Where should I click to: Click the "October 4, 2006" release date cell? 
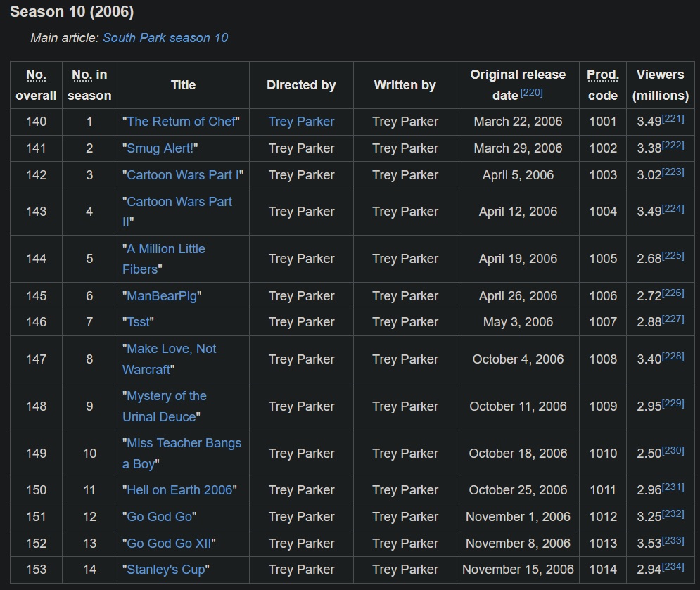518,359
